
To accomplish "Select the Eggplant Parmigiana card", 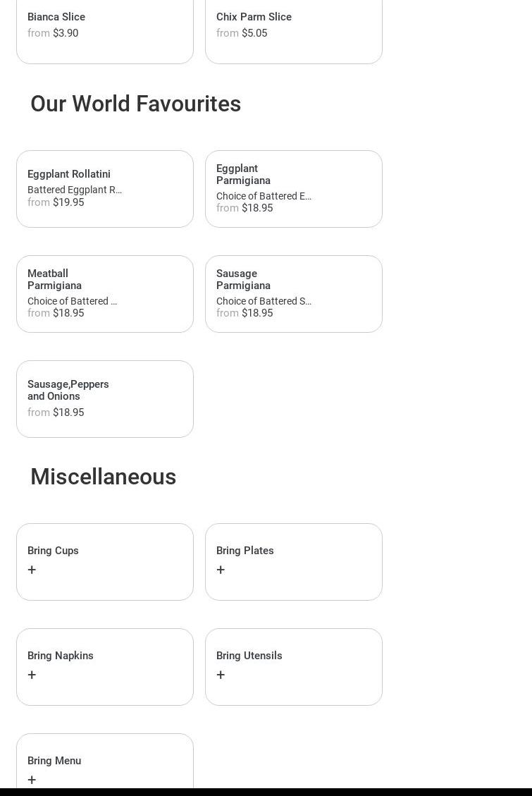I will [x=293, y=188].
